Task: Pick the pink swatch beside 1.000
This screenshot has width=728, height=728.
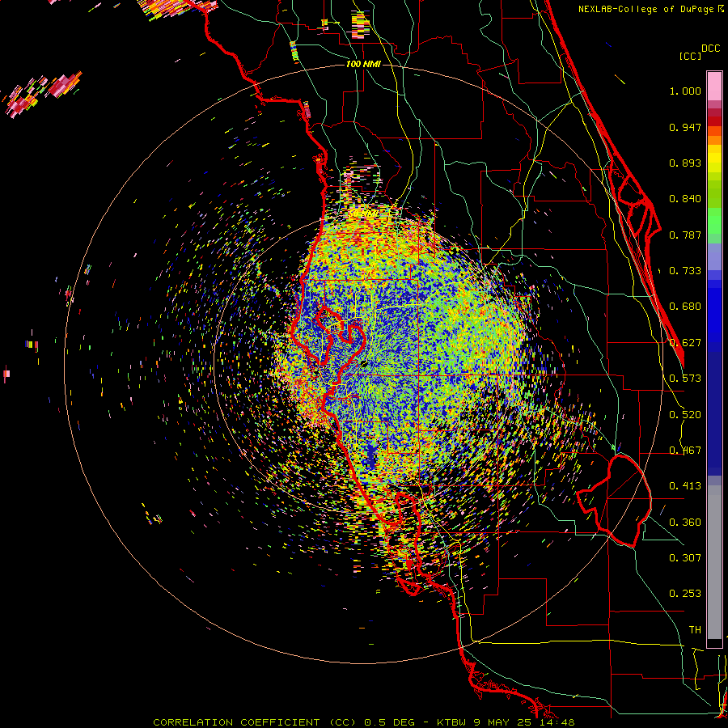Action: [x=714, y=87]
